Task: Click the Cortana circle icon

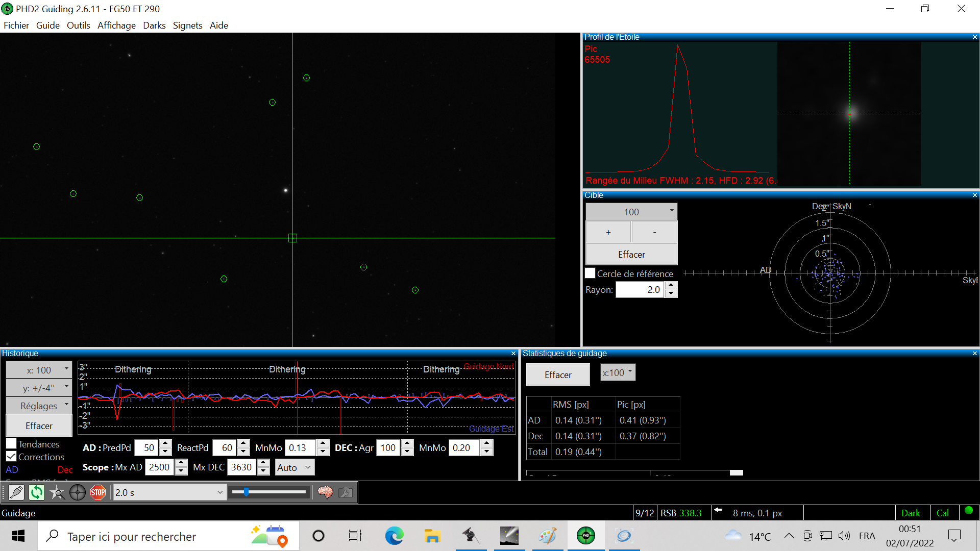Action: (x=318, y=536)
